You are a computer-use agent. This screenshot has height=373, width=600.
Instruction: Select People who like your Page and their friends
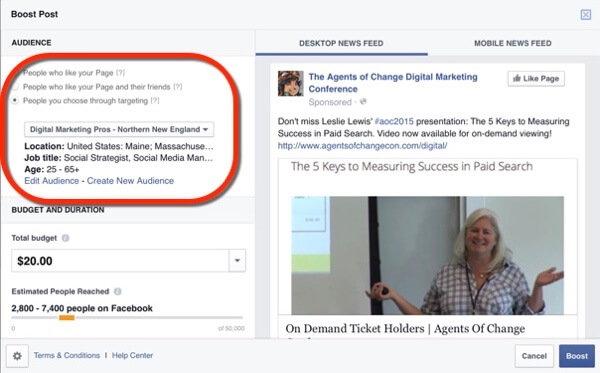[x=15, y=87]
